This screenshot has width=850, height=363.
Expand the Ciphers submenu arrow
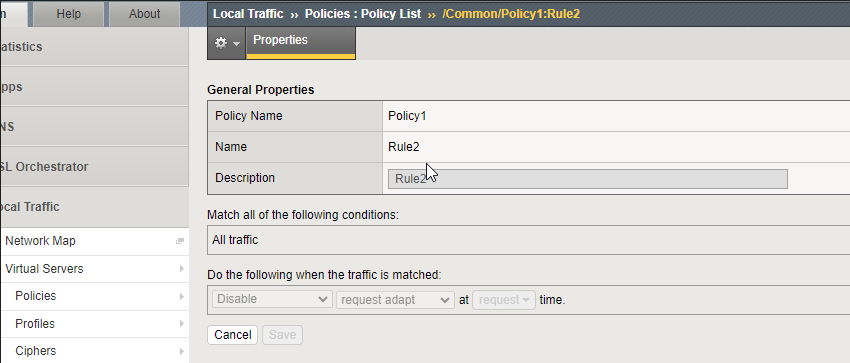182,351
